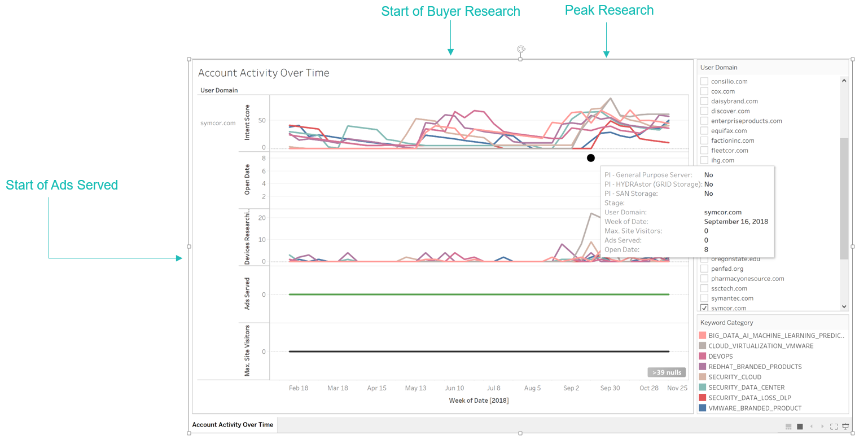The image size is (868, 444).
Task: Click the User Domain list scroll-up arrow
Action: 844,80
